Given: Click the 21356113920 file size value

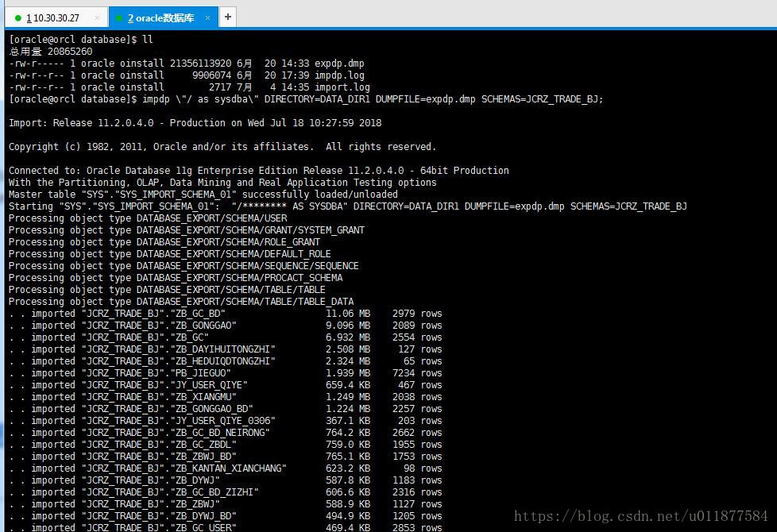Looking at the screenshot, I should [201, 64].
